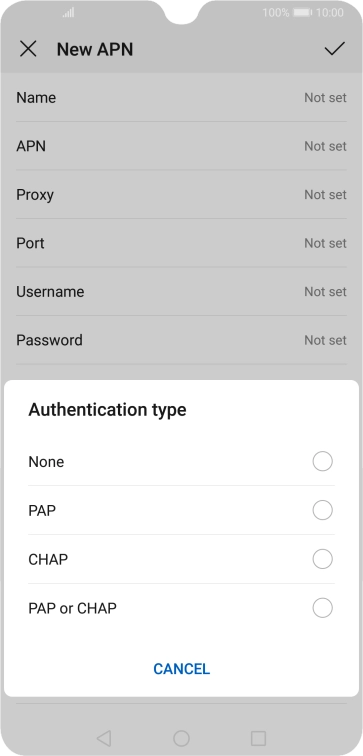This screenshot has width=363, height=756.
Task: Select the PAP radio button
Action: point(323,510)
